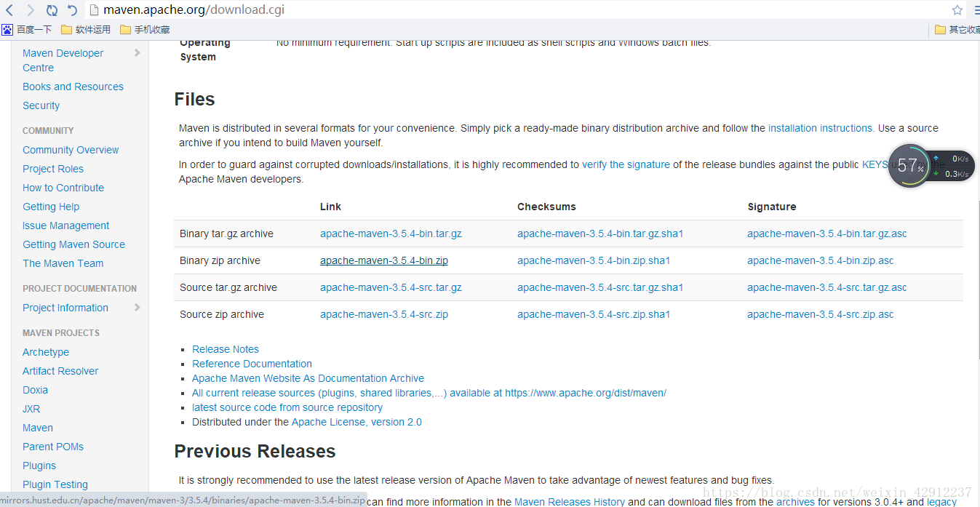Download apache-maven-3.5.4-src.zip
Viewport: 980px width, 507px height.
pyautogui.click(x=384, y=314)
